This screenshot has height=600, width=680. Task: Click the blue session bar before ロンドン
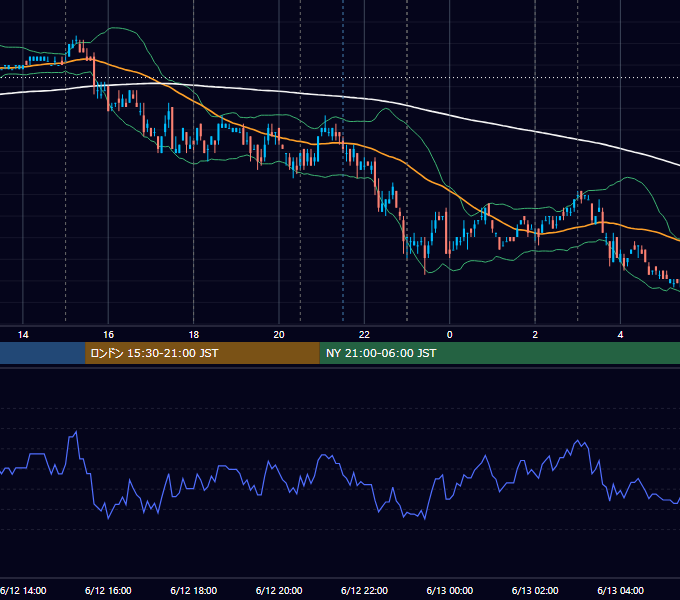pos(42,353)
